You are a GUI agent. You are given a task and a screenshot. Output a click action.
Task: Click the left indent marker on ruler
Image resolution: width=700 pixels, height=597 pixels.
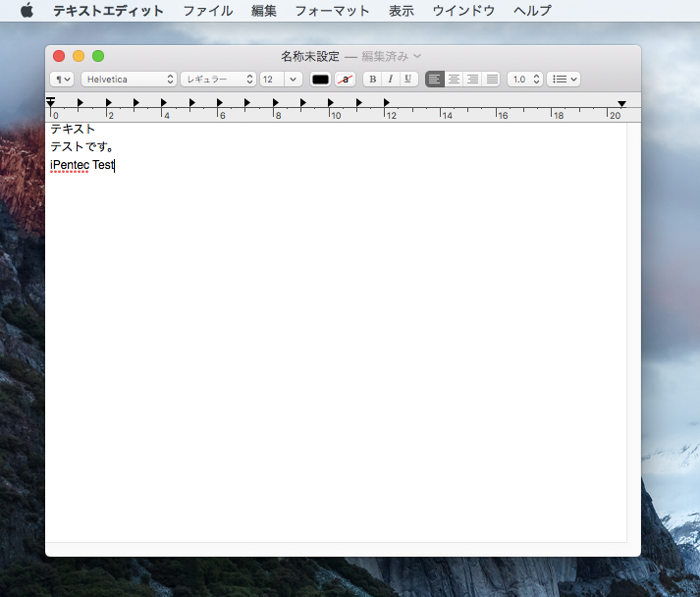(x=50, y=102)
